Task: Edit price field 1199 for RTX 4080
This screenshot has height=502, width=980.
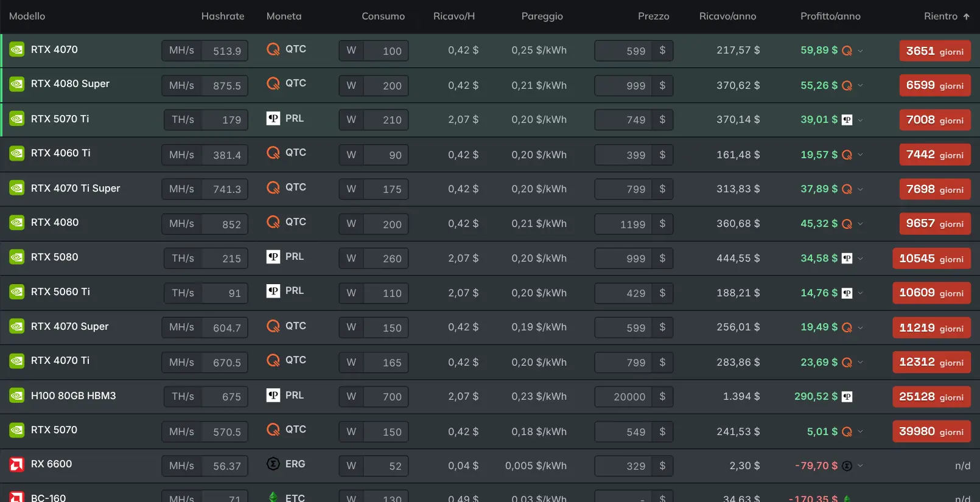Action: point(623,225)
